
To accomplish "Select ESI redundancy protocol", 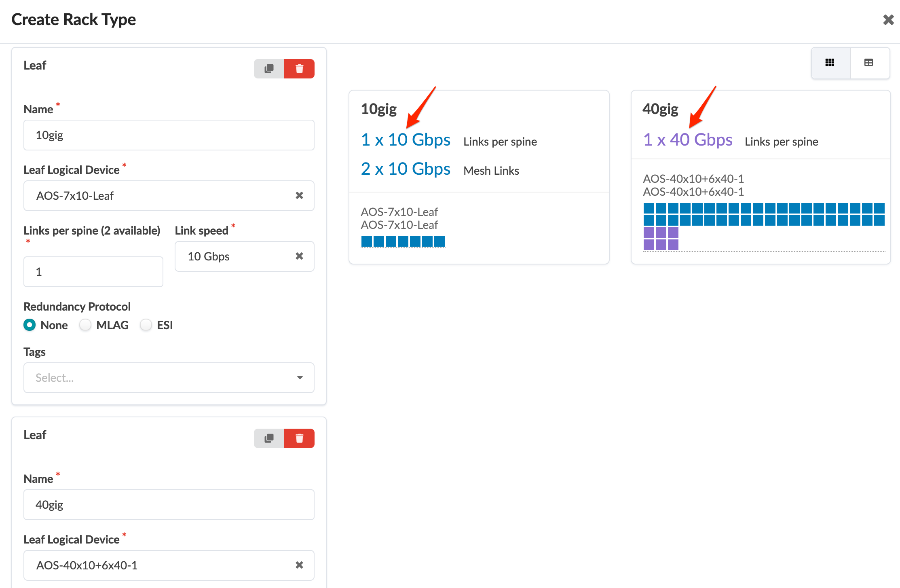I will click(146, 325).
